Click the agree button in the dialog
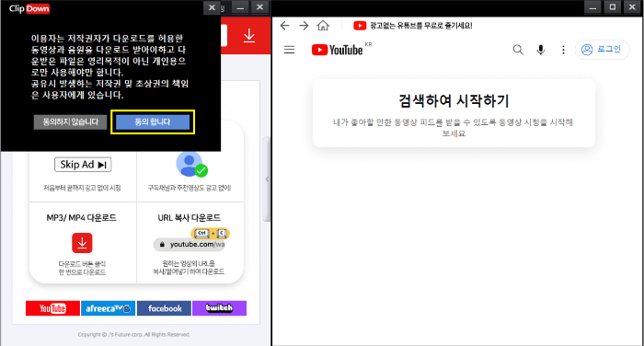644x346 pixels. pos(153,121)
